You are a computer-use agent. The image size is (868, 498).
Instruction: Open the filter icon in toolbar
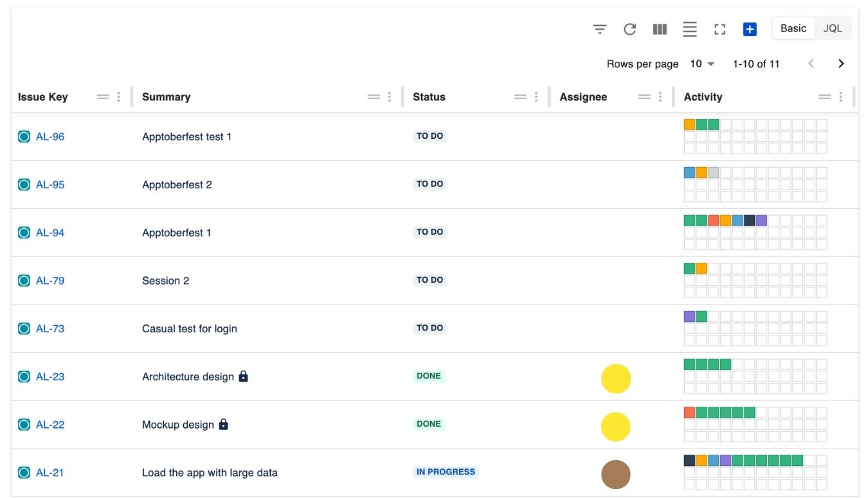click(599, 29)
